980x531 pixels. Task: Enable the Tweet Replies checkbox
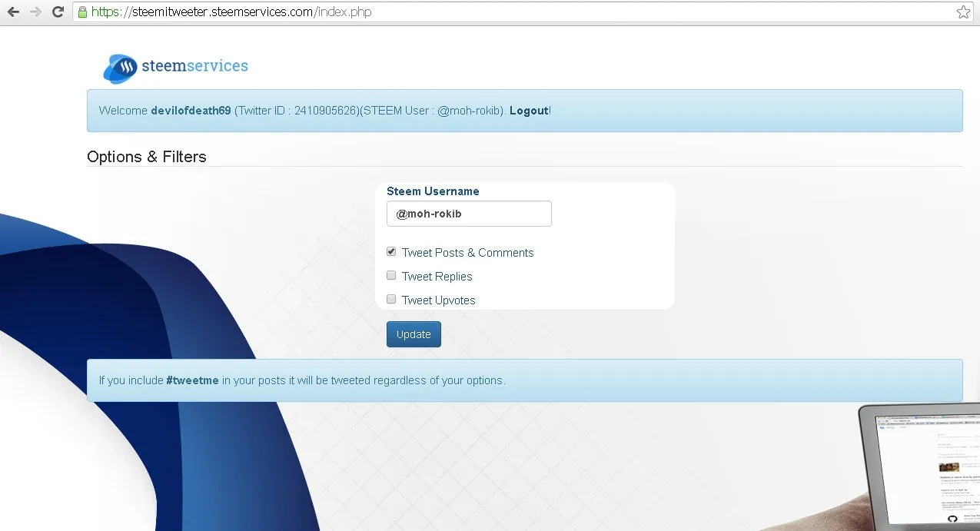[391, 275]
